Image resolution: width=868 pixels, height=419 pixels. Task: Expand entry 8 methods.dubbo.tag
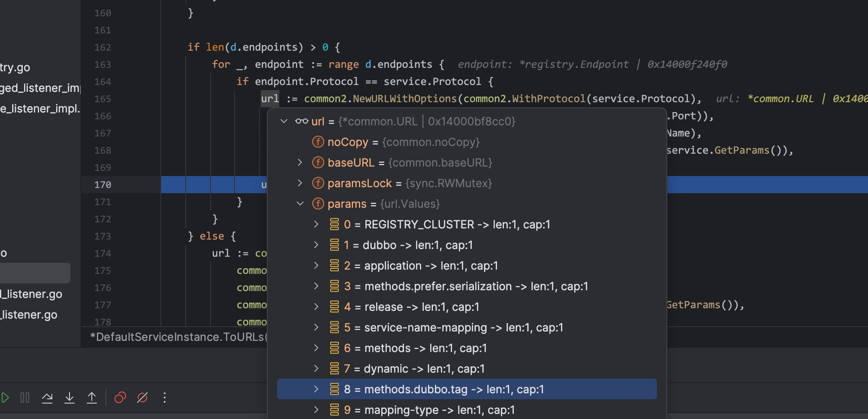click(316, 389)
